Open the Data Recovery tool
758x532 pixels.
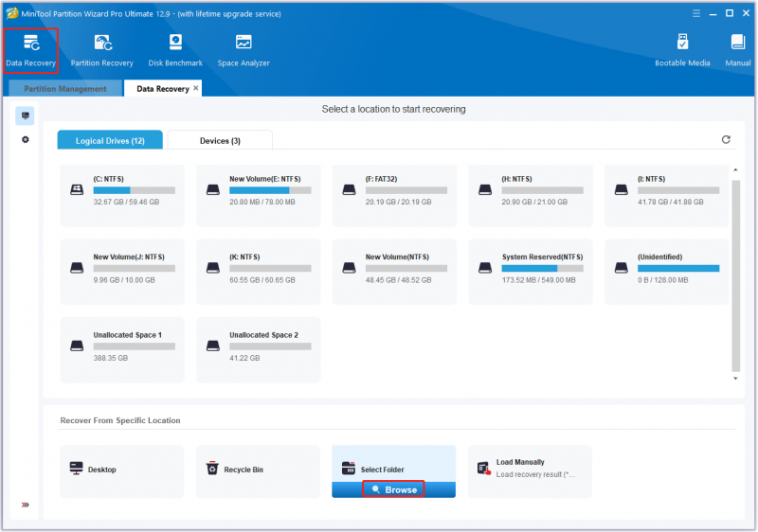31,51
